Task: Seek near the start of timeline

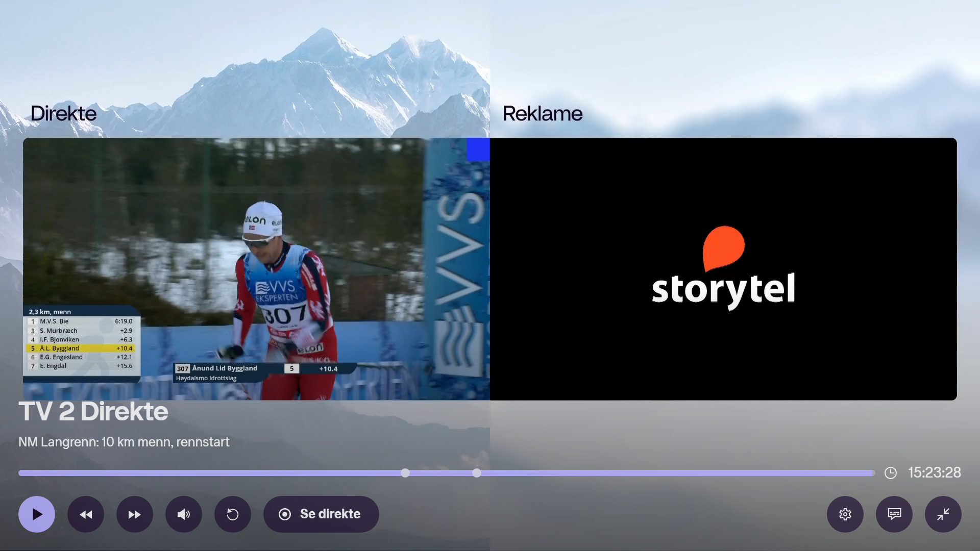Action: click(31, 473)
